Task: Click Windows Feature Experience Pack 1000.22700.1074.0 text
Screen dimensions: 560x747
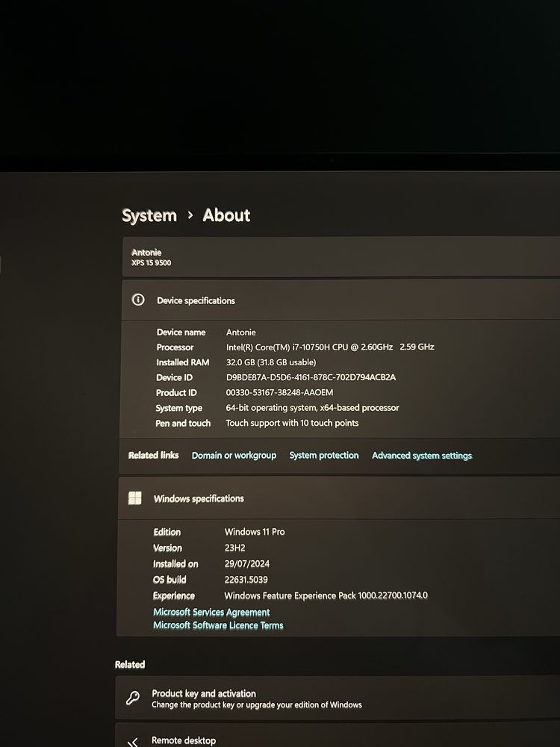Action: [x=326, y=595]
